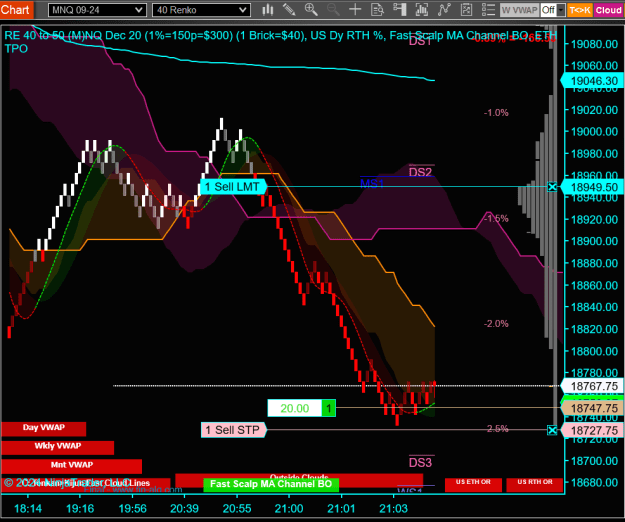Click the DS2 level label

pyautogui.click(x=421, y=172)
